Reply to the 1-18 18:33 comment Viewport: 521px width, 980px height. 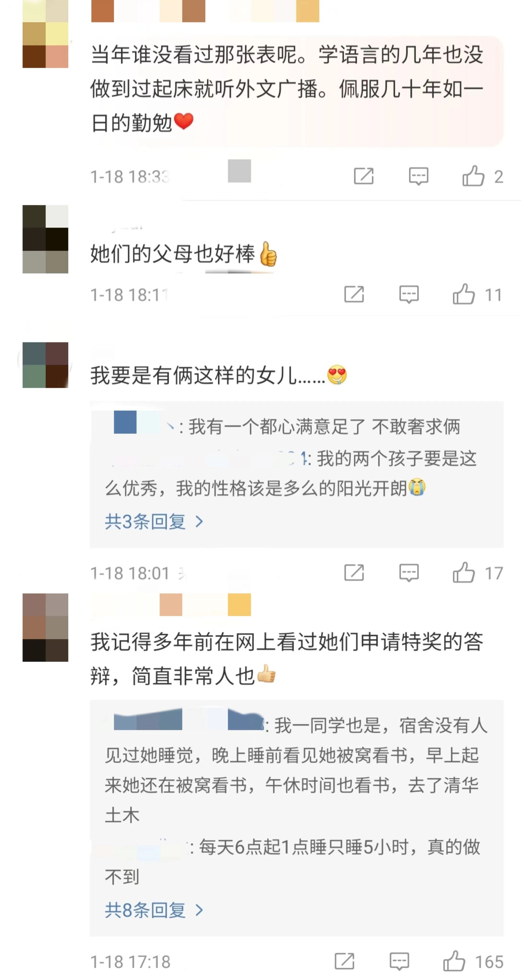[418, 176]
